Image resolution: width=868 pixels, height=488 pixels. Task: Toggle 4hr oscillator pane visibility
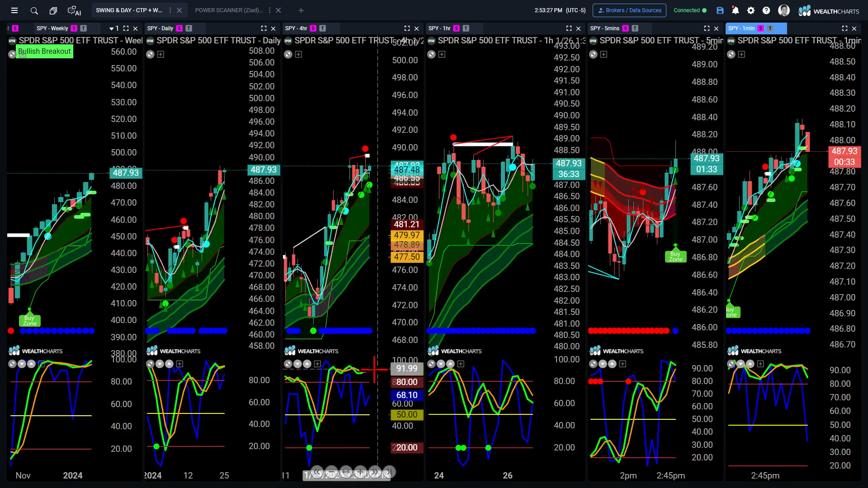[288, 364]
